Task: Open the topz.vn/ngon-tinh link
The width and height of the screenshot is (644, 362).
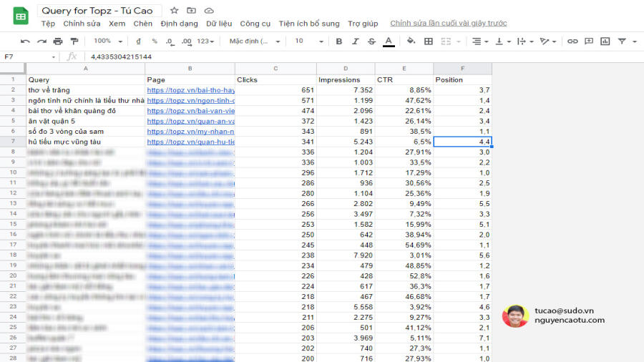Action: click(x=191, y=100)
